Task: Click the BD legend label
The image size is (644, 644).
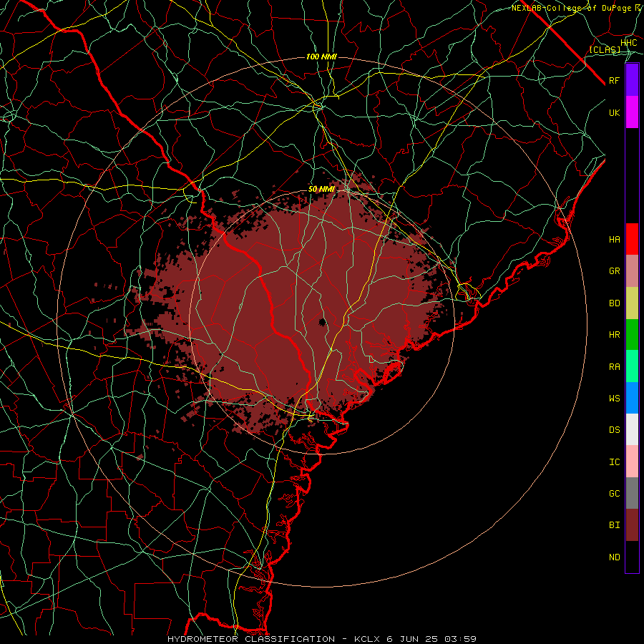Action: (x=614, y=303)
